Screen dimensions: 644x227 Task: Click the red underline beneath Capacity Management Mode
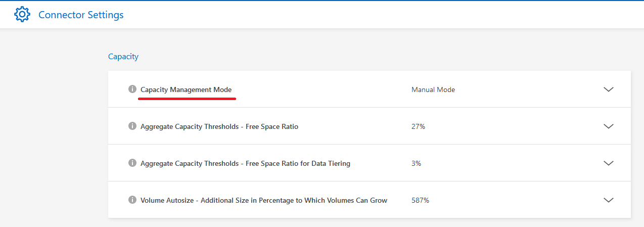coord(187,99)
